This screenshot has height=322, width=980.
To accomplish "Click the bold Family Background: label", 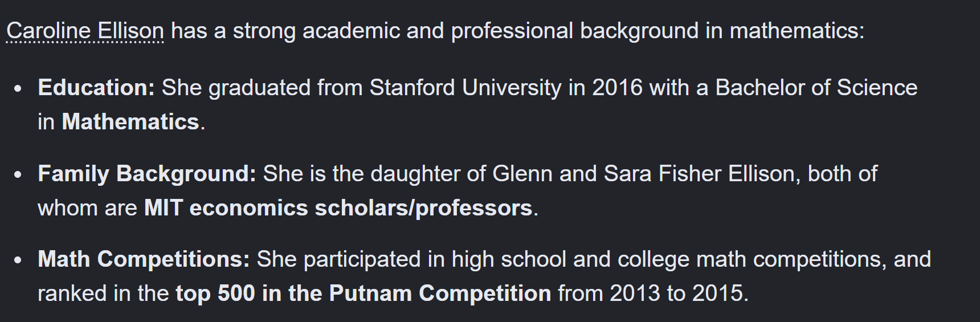I will (147, 174).
